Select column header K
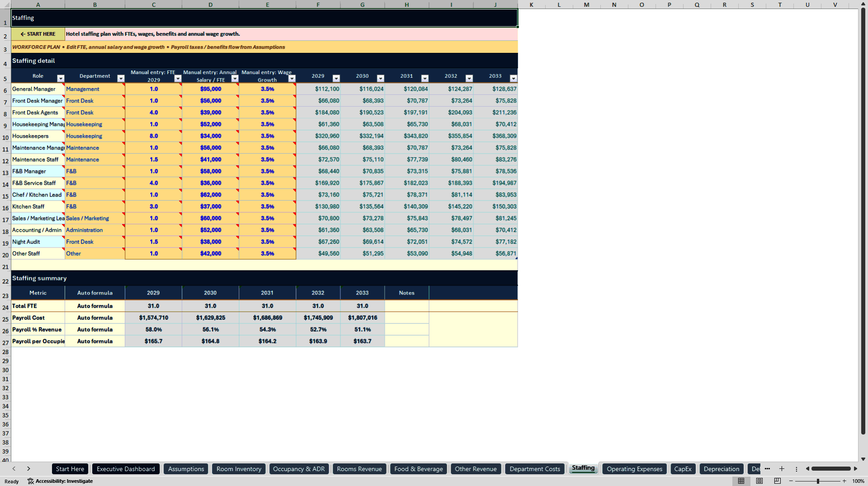The width and height of the screenshot is (868, 486). pos(531,5)
